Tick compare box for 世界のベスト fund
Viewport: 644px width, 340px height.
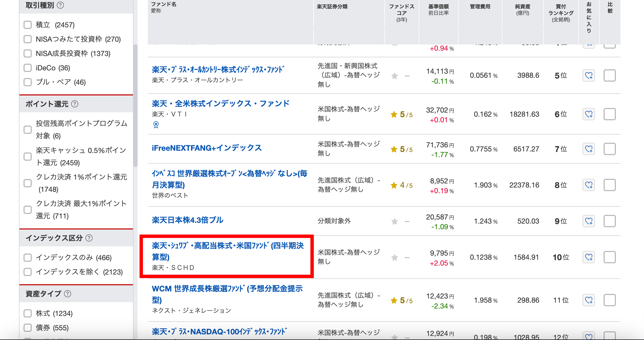click(609, 185)
